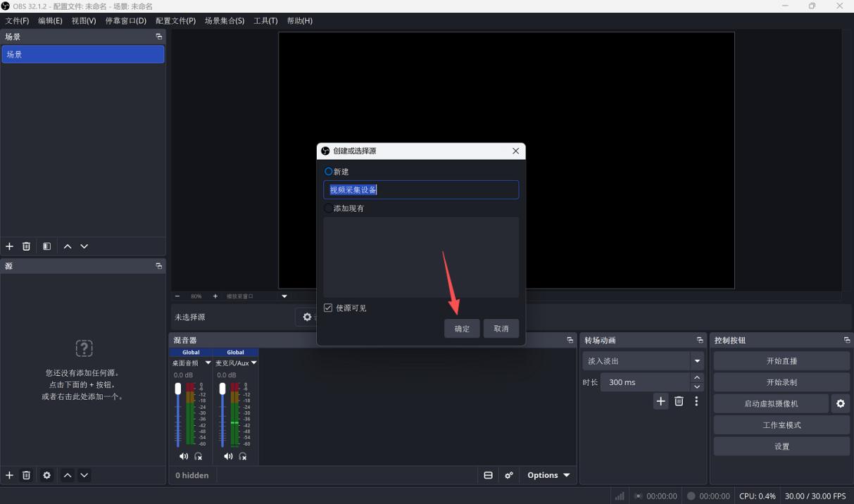This screenshot has width=854, height=504.
Task: Add a source with plus icon
Action: [x=10, y=475]
